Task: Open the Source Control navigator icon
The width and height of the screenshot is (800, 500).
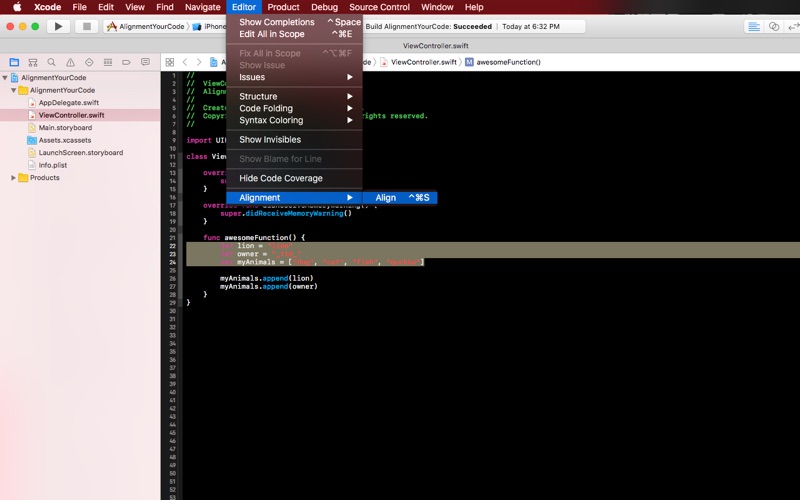Action: (33, 62)
